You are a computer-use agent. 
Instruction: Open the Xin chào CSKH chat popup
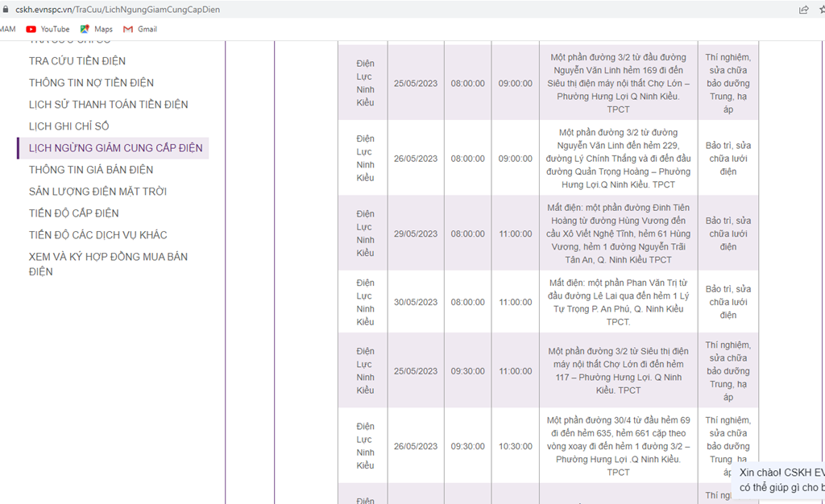coord(780,480)
